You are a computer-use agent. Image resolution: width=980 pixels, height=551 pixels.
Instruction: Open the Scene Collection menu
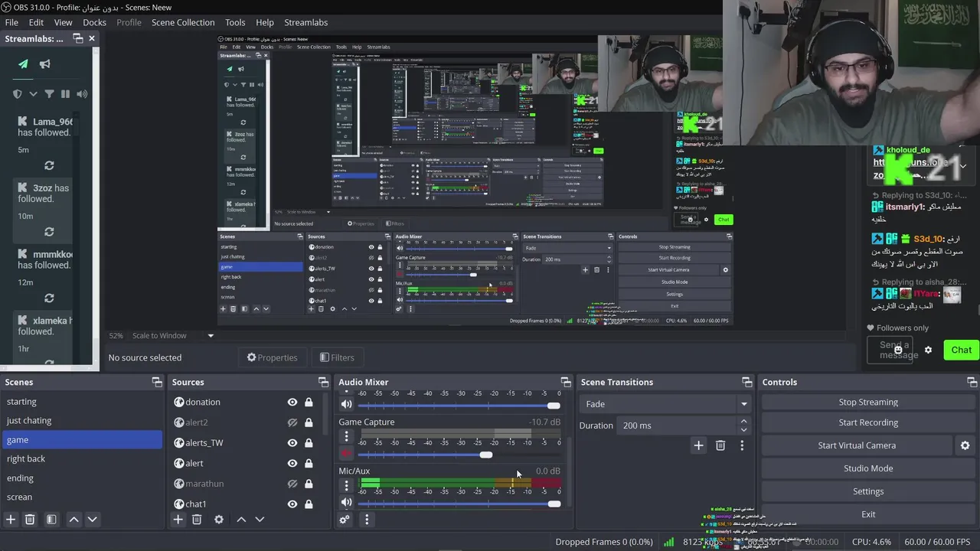[x=183, y=22]
